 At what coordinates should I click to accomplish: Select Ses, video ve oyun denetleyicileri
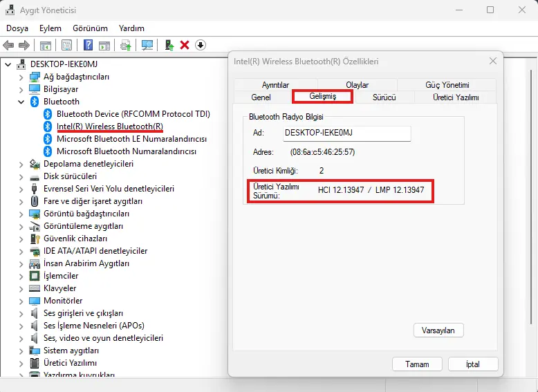pyautogui.click(x=103, y=338)
